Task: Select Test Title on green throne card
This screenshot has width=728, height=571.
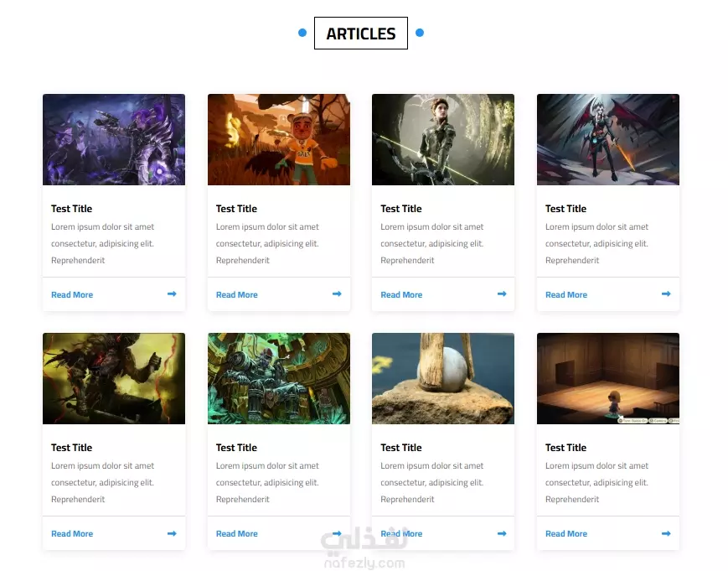Action: tap(236, 448)
